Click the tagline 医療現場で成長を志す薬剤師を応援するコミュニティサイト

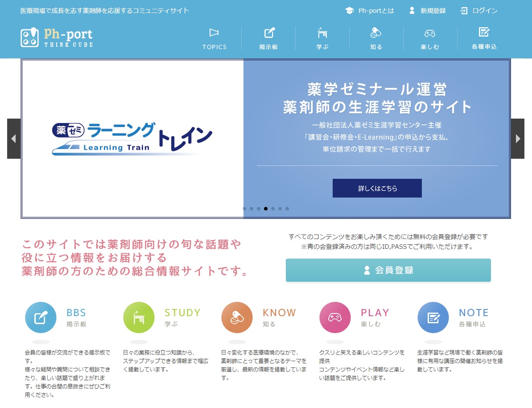coord(104,11)
